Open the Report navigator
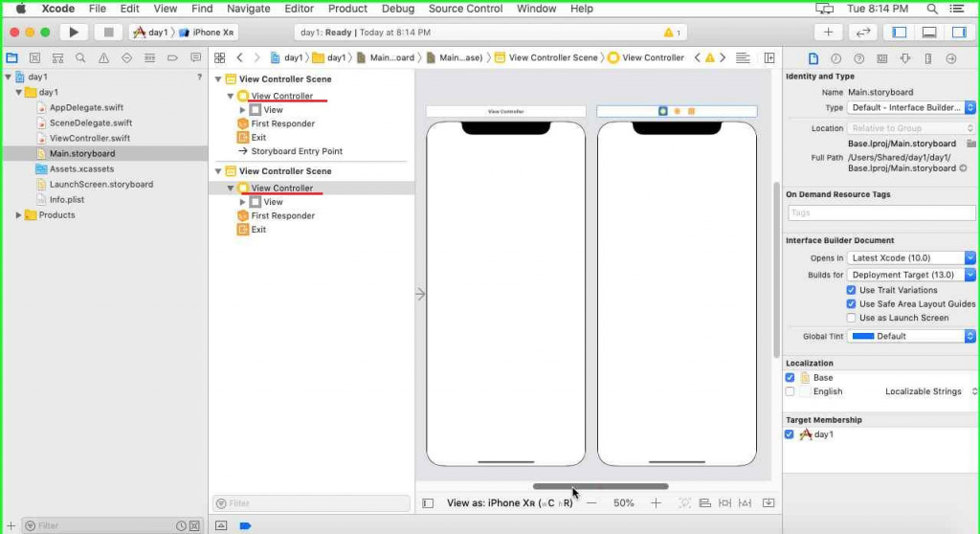This screenshot has height=534, width=980. (x=195, y=57)
